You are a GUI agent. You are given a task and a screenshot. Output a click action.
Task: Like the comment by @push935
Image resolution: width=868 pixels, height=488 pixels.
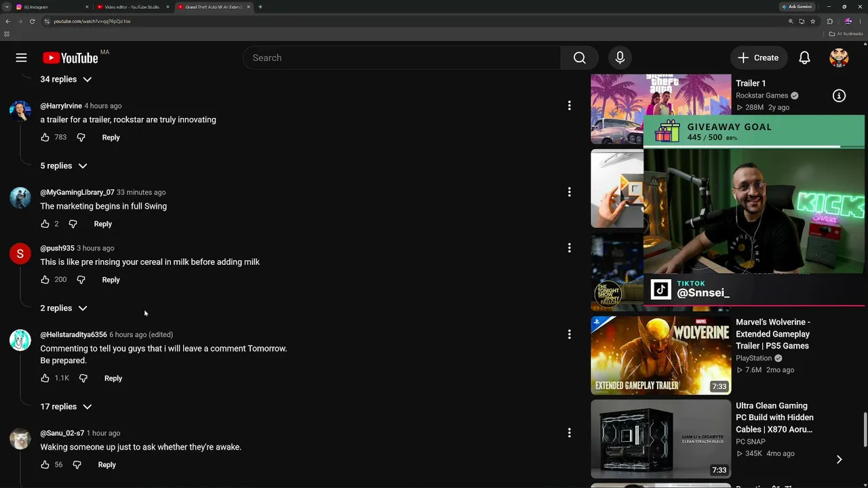pos(45,280)
